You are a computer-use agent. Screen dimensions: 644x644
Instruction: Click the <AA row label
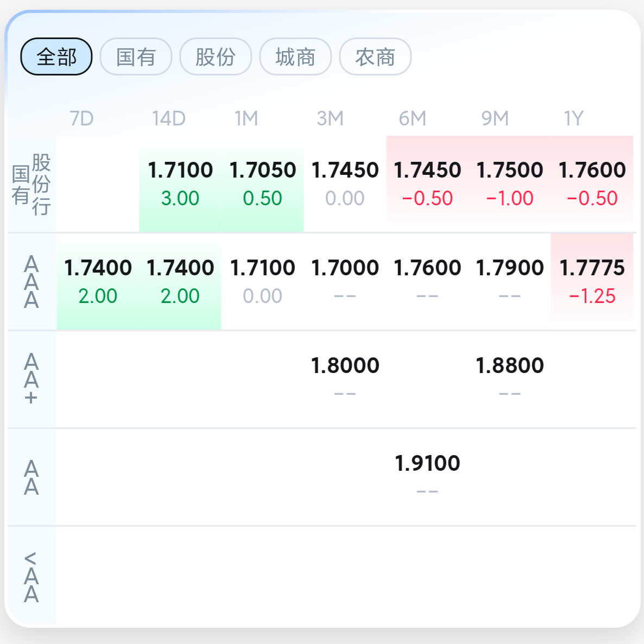coord(31,577)
